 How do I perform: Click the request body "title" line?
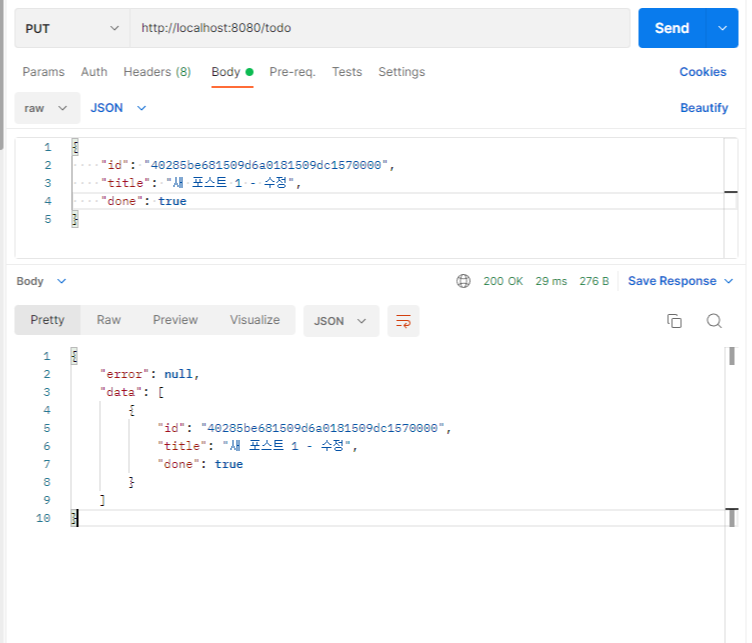201,183
